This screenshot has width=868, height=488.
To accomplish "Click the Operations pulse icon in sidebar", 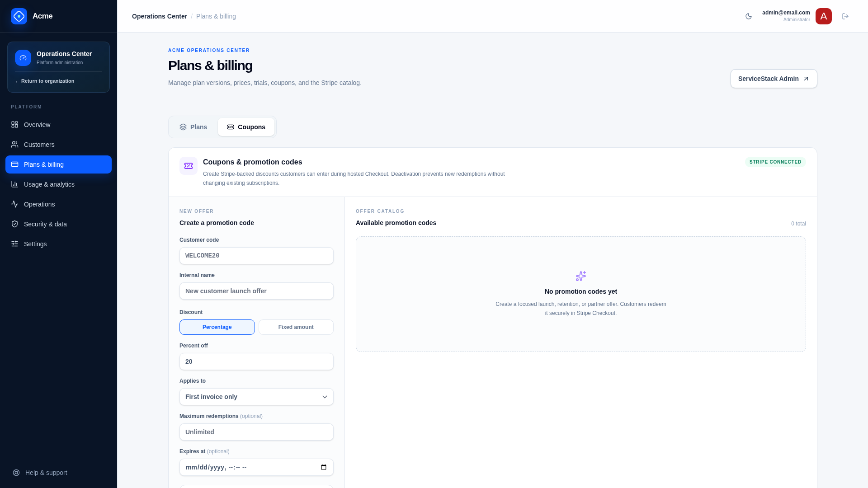I will coord(15,204).
